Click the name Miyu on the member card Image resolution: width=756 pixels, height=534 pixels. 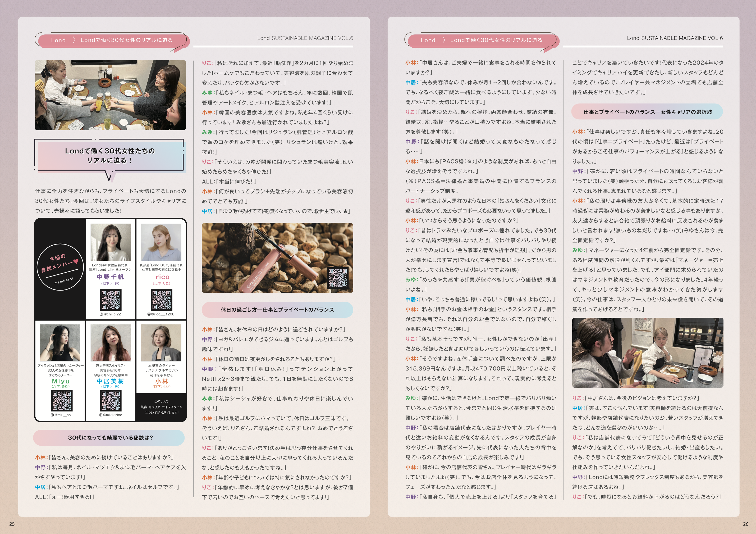[x=61, y=381]
